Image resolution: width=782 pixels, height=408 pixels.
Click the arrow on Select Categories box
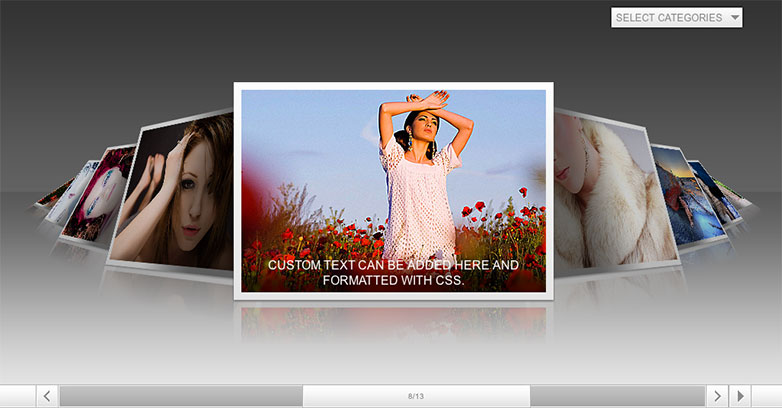(x=735, y=17)
